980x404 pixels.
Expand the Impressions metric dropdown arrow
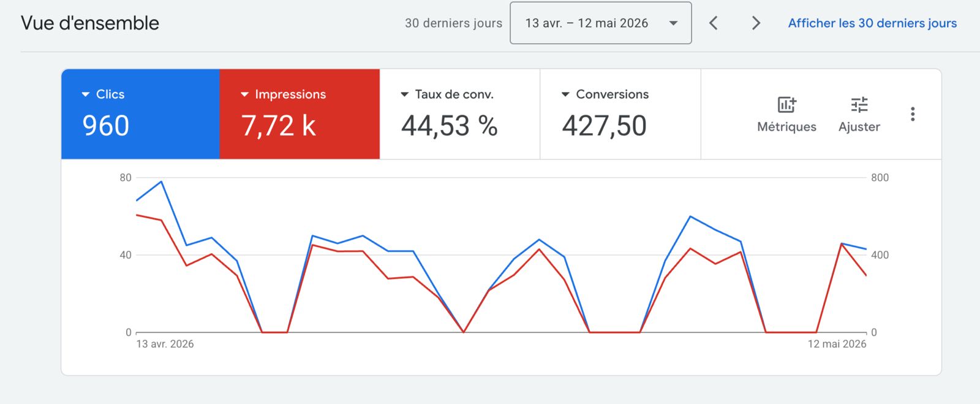click(x=244, y=94)
